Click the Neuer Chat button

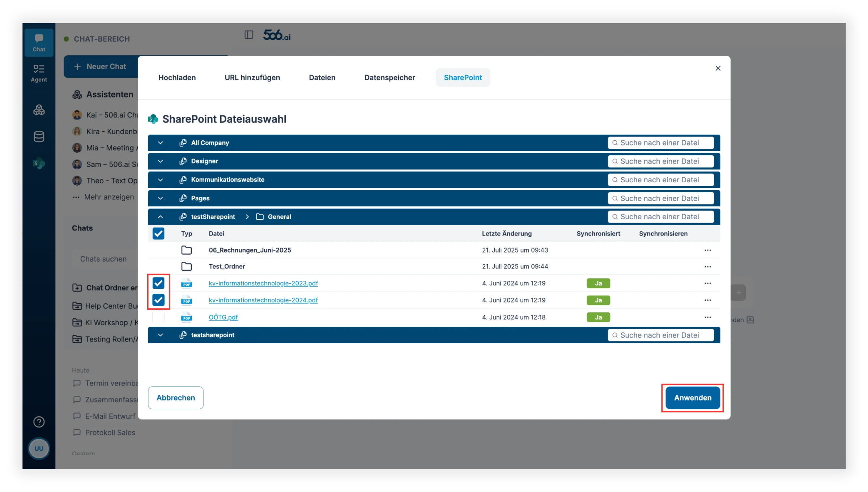pos(101,67)
